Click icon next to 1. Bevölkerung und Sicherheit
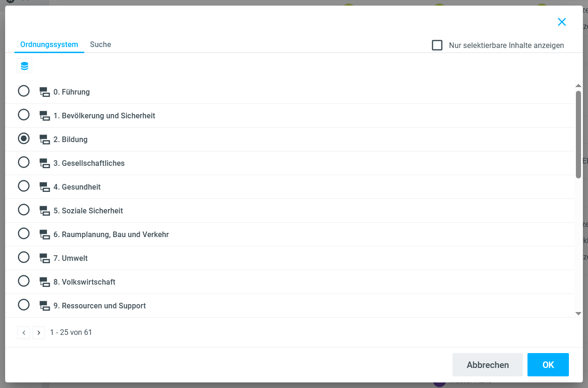This screenshot has height=388, width=588. click(x=45, y=116)
